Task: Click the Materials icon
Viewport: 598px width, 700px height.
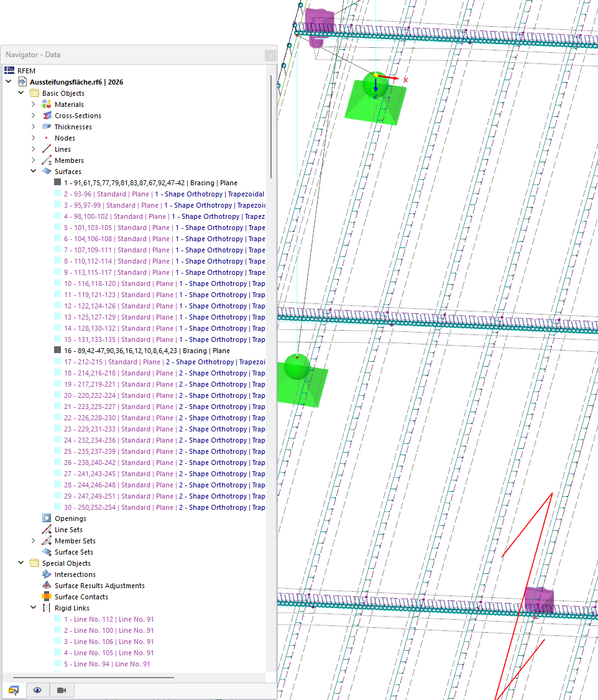Action: [x=47, y=104]
